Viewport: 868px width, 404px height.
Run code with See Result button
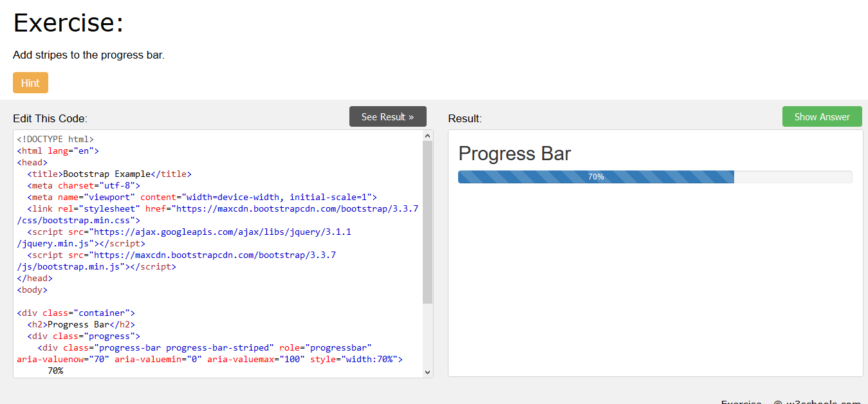pyautogui.click(x=388, y=116)
